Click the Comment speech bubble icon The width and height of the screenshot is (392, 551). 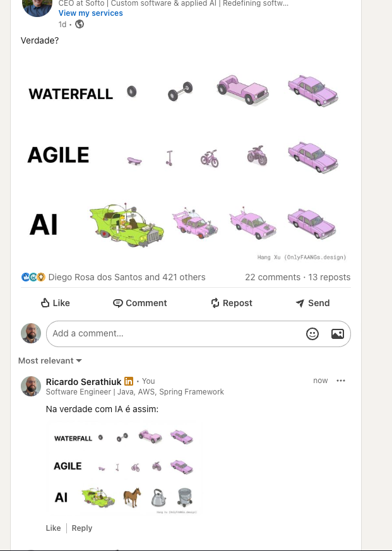point(118,303)
